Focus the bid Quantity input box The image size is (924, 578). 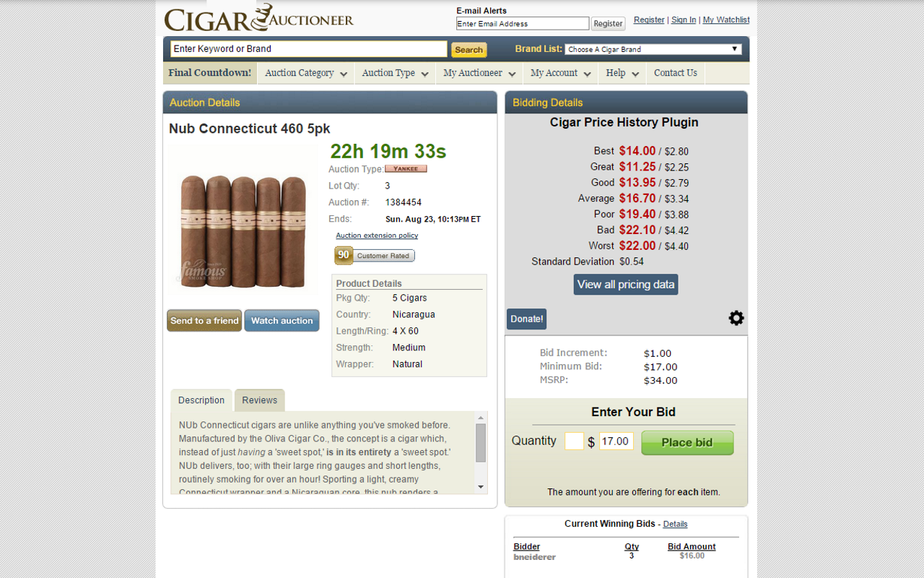[574, 441]
